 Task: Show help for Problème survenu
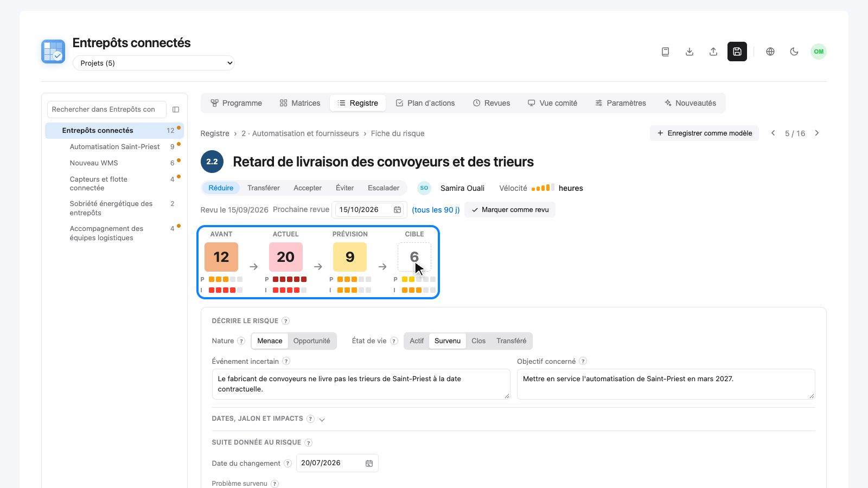pos(275,484)
